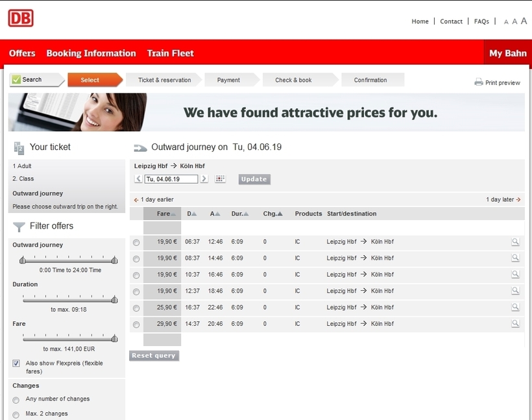
Task: Select smallest font size A
Action: (506, 22)
